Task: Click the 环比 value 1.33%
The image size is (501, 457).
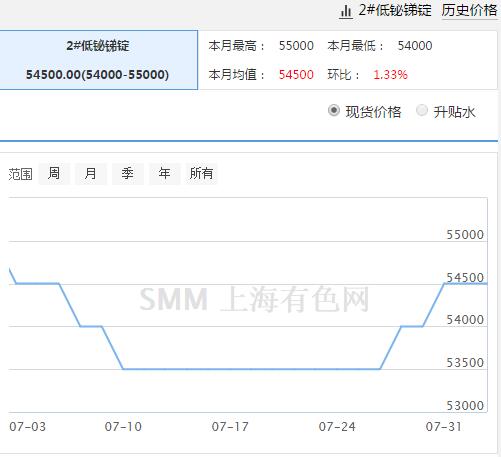Action: (390, 75)
